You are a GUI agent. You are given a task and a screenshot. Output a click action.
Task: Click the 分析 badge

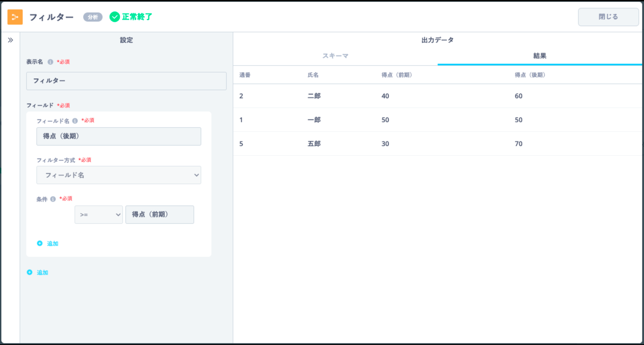[x=93, y=17]
